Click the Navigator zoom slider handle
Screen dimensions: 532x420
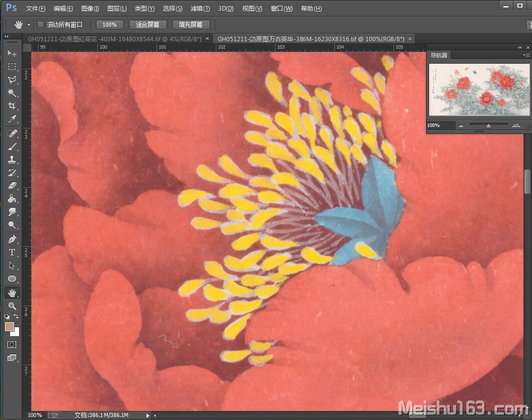tap(488, 126)
